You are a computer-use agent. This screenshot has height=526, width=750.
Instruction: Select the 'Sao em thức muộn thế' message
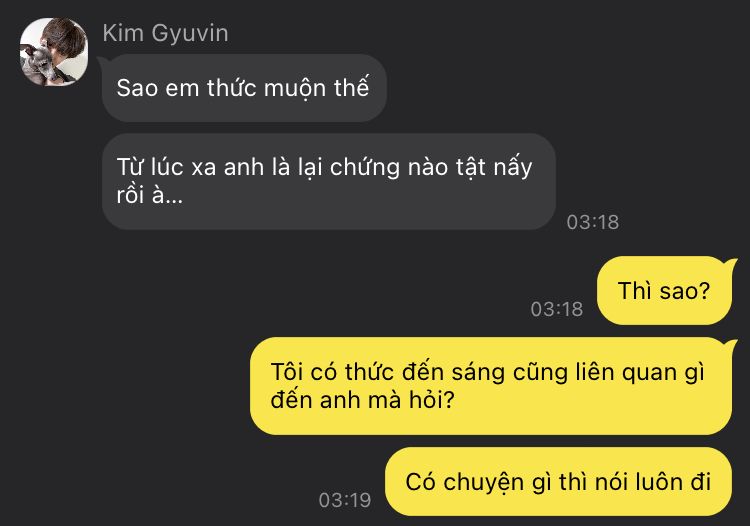[244, 88]
